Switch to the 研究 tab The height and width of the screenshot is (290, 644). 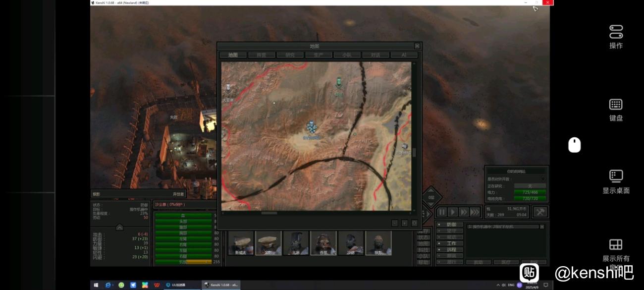(290, 55)
